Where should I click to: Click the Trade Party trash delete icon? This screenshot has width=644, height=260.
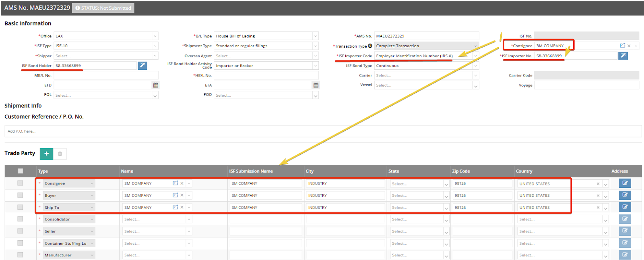[x=60, y=154]
